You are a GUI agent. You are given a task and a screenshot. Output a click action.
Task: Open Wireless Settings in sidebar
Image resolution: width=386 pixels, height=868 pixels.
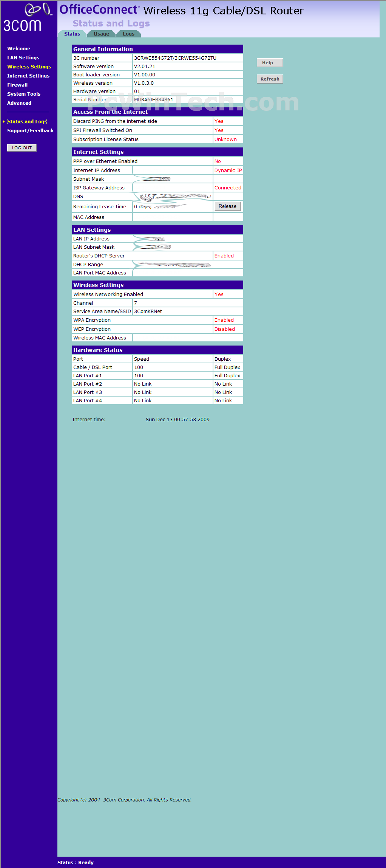click(29, 67)
